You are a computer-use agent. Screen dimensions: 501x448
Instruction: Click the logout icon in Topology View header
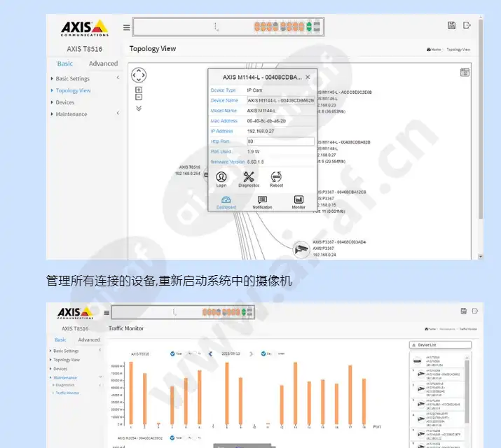coord(467,25)
